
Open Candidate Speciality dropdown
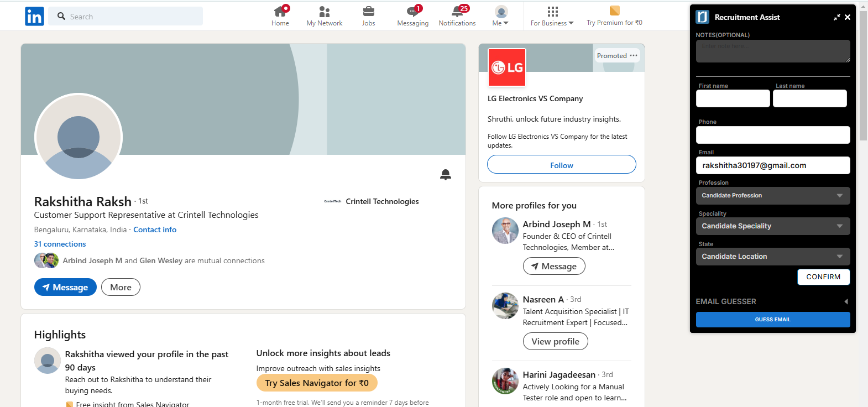pos(773,226)
